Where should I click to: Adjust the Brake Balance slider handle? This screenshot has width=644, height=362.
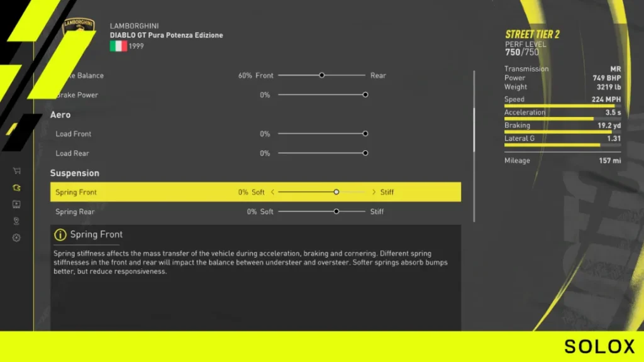(x=321, y=75)
